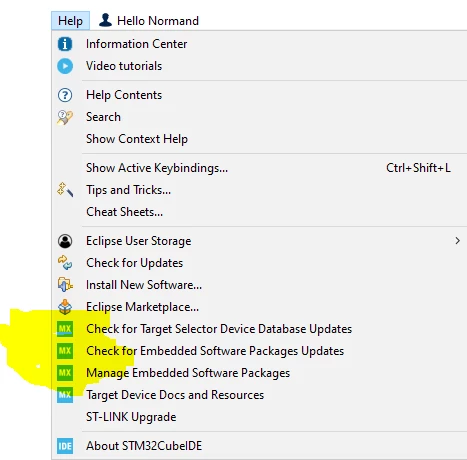
Task: Click the IDE icon beside About STM32CubeIDE
Action: [x=65, y=446]
